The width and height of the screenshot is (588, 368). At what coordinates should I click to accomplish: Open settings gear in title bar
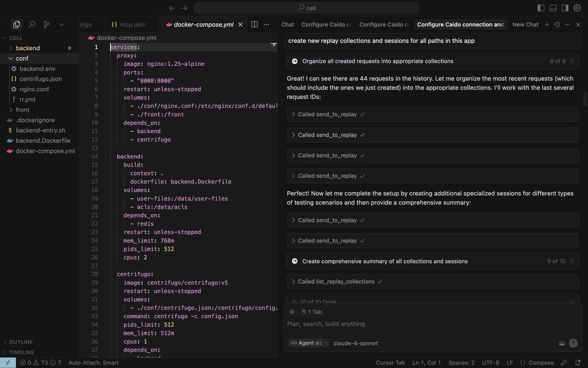(577, 8)
